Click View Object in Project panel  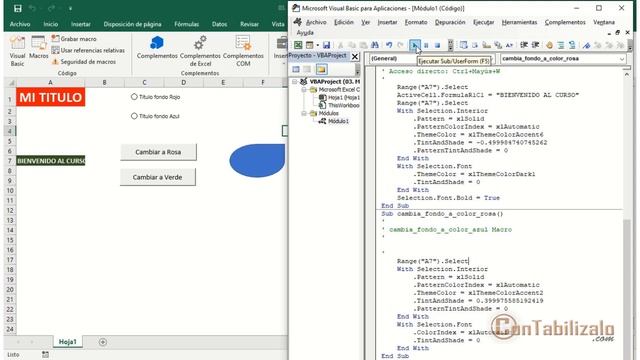pos(307,69)
